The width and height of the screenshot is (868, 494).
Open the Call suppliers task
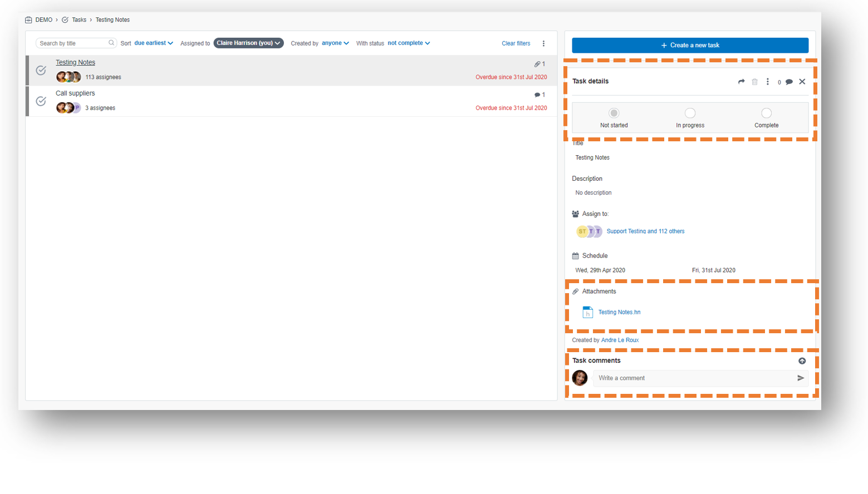tap(75, 93)
